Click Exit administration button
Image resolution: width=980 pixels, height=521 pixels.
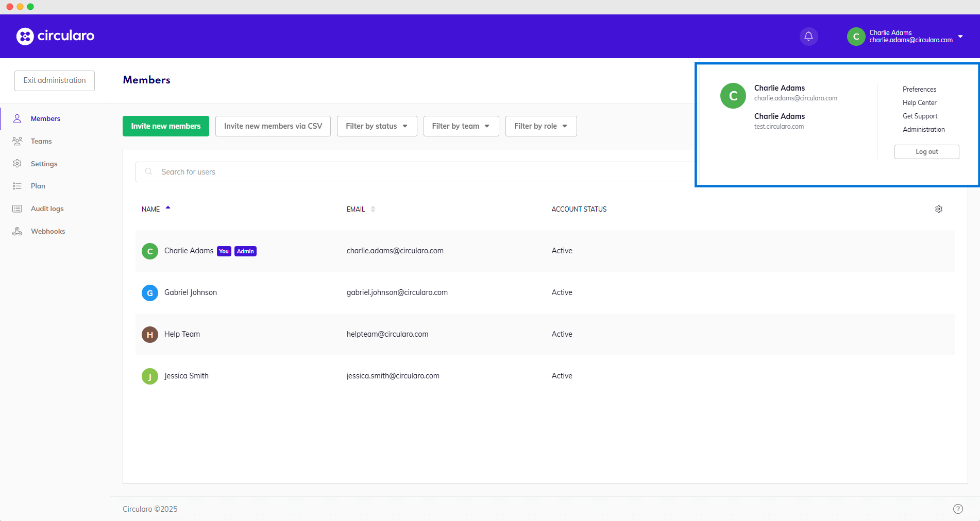pos(55,81)
